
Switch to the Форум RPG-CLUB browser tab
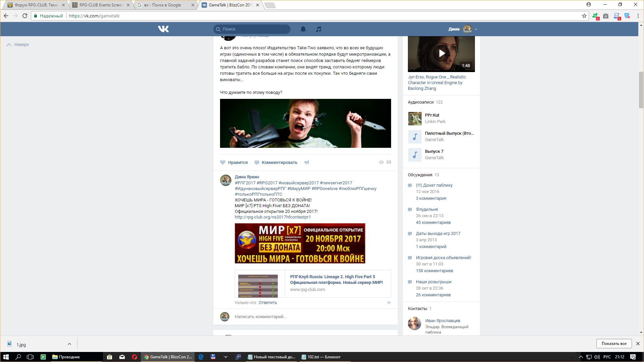pyautogui.click(x=35, y=5)
